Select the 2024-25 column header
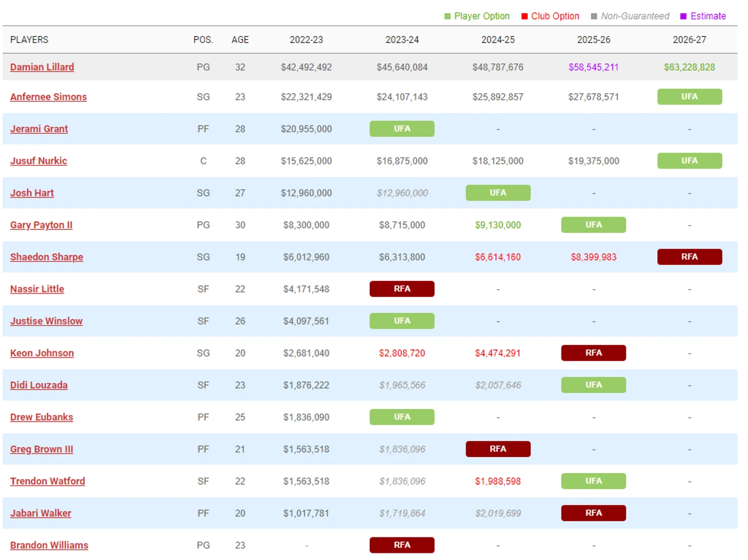Screen dimensions: 748x560 pos(498,40)
